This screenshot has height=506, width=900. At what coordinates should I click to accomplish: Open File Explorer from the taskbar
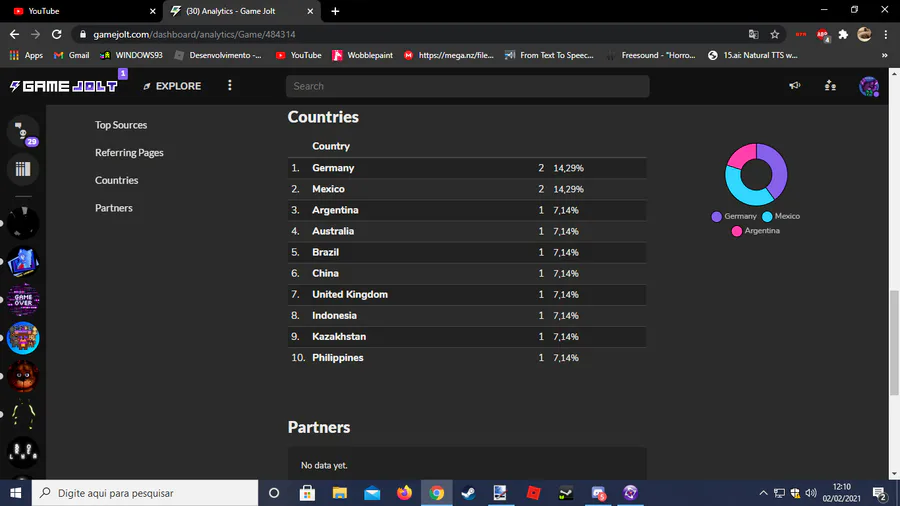tap(340, 493)
